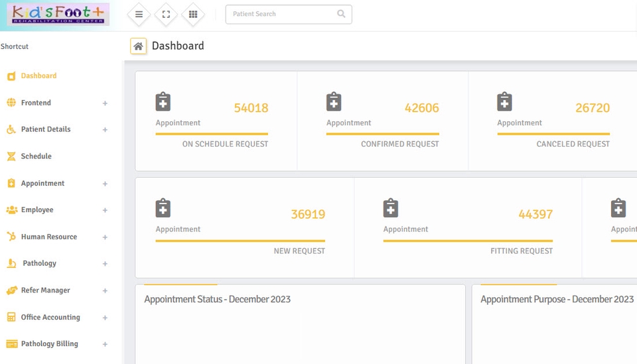Open the FITTING REQUEST label
637x364 pixels.
pyautogui.click(x=522, y=251)
